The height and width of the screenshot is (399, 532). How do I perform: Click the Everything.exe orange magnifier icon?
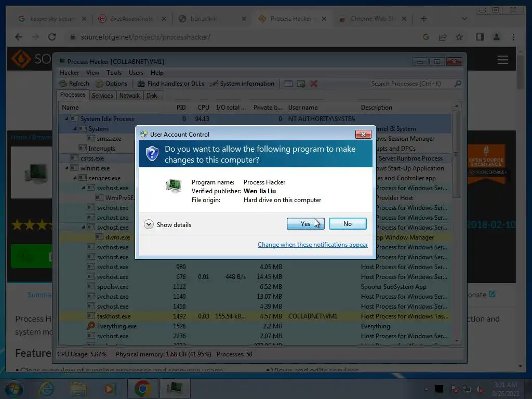pyautogui.click(x=90, y=326)
